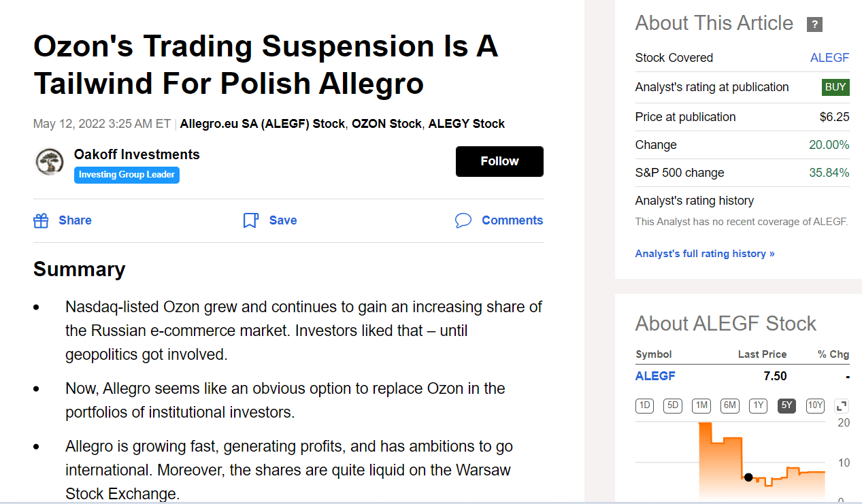Open comments via the speech bubble icon
The height and width of the screenshot is (504, 862).
pos(463,220)
